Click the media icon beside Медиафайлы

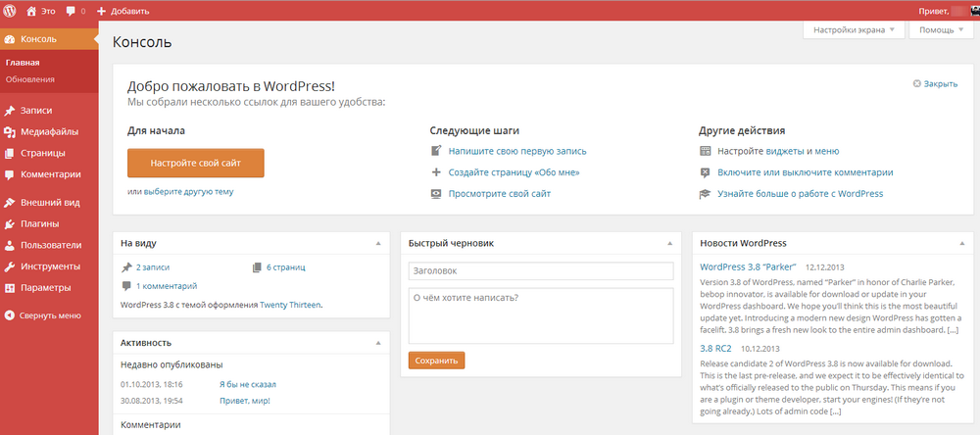pos(10,132)
